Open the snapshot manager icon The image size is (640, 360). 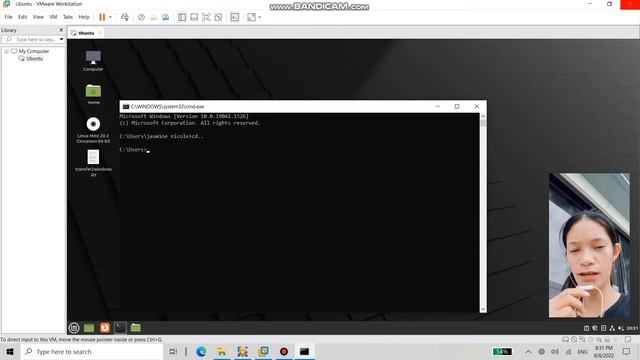pos(165,17)
